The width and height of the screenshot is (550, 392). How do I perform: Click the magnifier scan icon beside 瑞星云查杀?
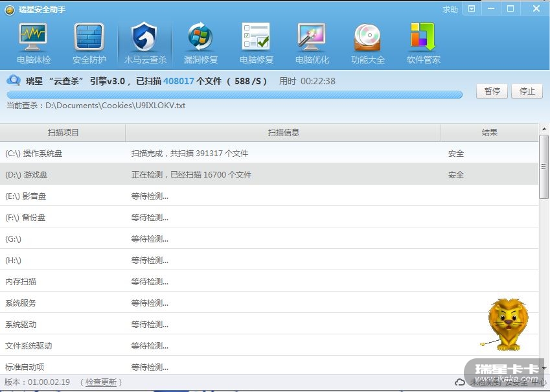pos(14,81)
